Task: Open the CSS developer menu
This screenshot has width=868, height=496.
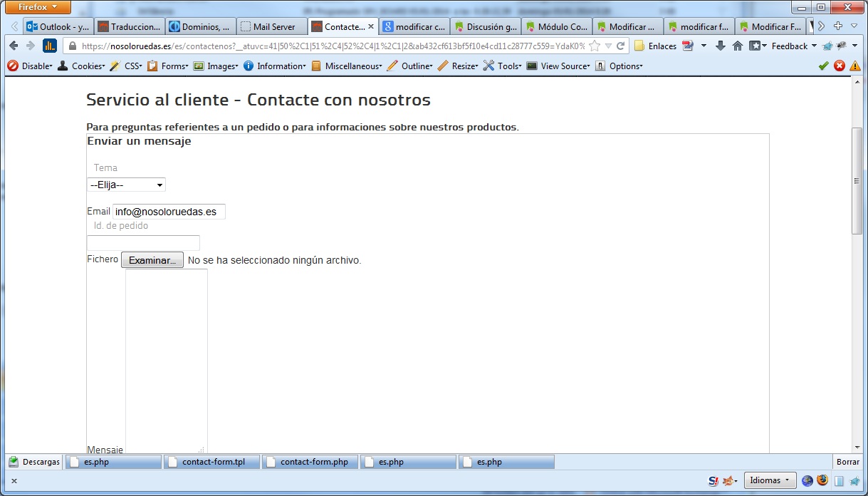Action: 125,66
